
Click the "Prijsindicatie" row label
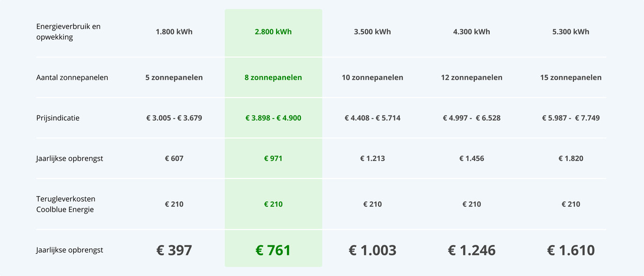click(x=58, y=118)
